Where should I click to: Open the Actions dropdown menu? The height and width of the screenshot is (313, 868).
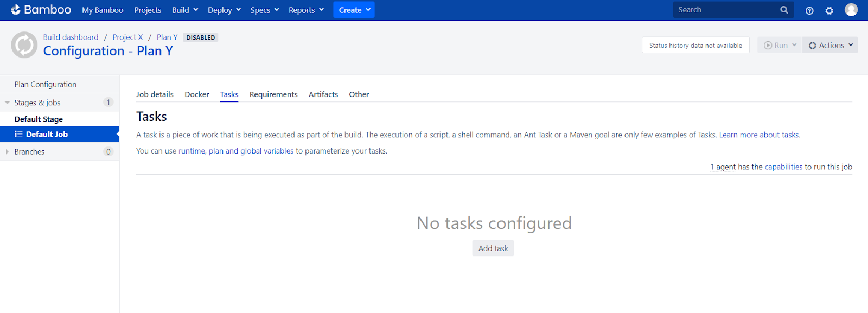(x=830, y=45)
